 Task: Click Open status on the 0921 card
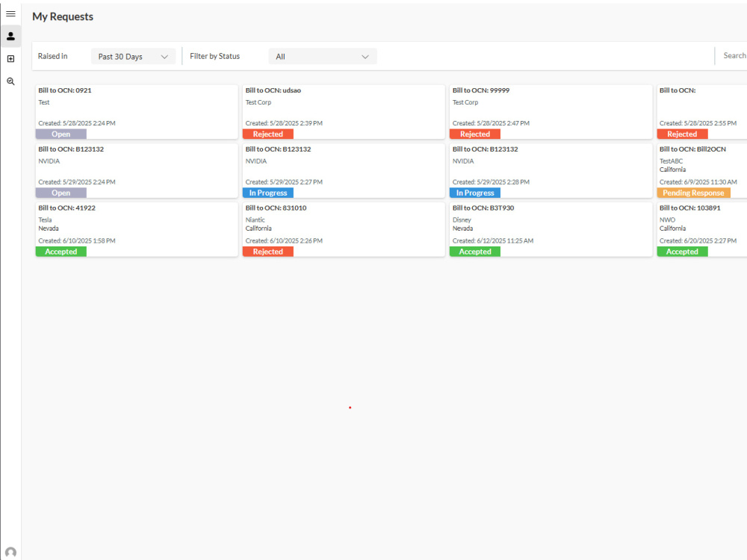click(x=61, y=134)
